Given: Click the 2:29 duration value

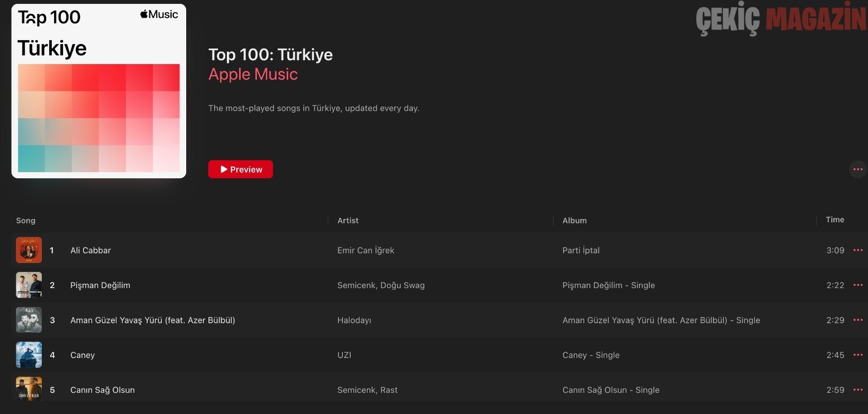Looking at the screenshot, I should click(835, 320).
